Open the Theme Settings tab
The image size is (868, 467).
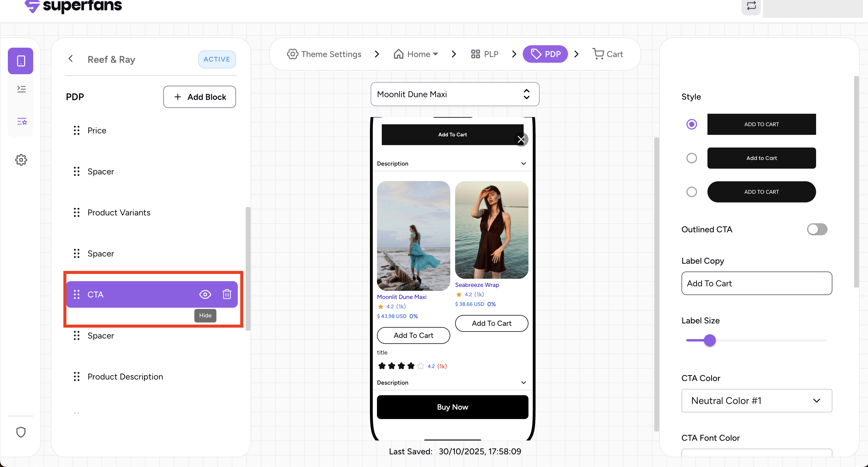coord(324,54)
